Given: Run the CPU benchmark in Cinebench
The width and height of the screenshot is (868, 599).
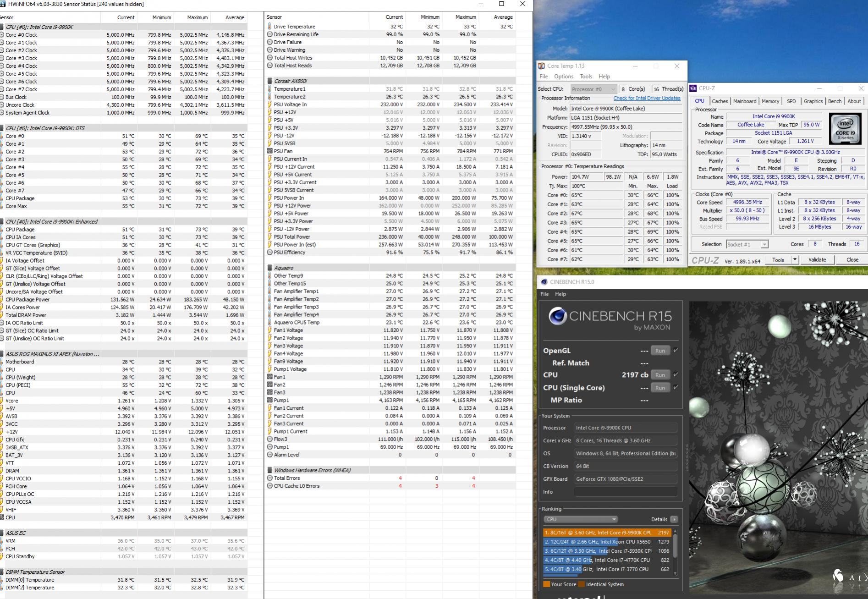Looking at the screenshot, I should tap(660, 375).
